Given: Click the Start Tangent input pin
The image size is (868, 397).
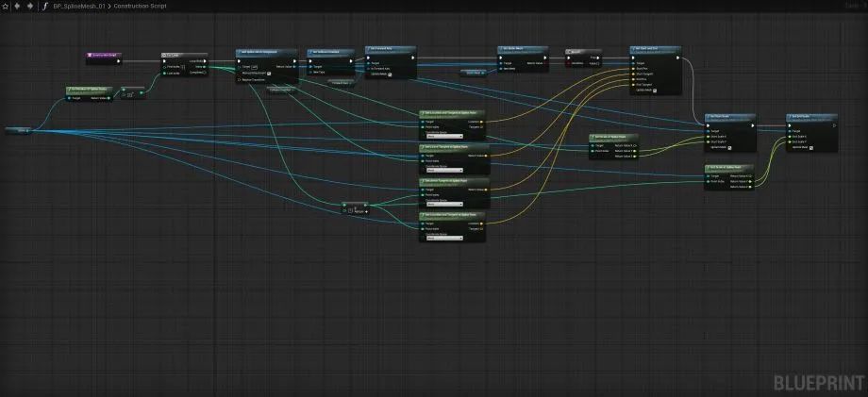Looking at the screenshot, I should click(x=633, y=74).
